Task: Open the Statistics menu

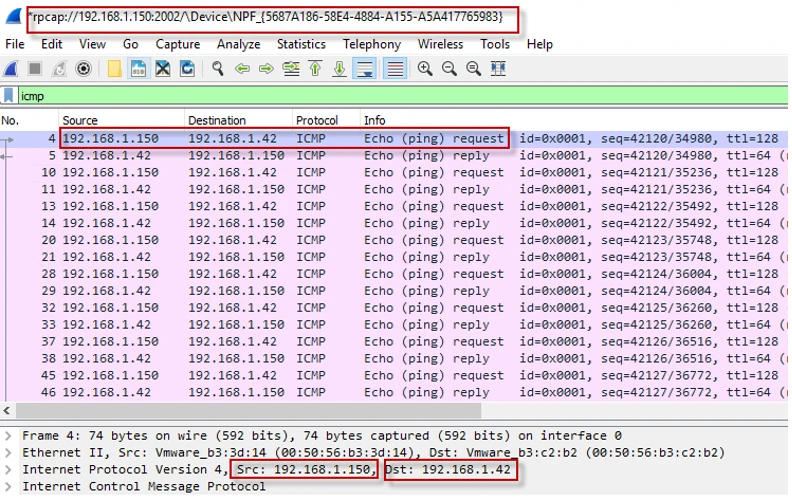Action: tap(301, 44)
